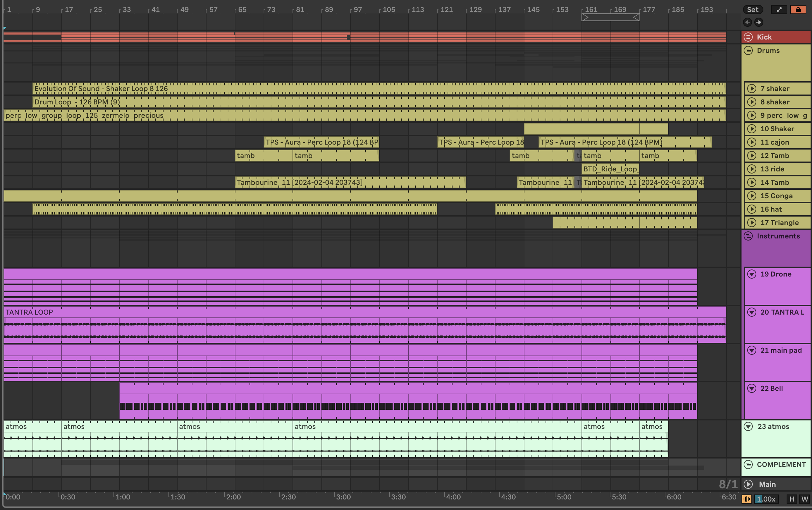Select the BTD_Ride_Loop clip
Screen dimensions: 812x510
(x=610, y=169)
